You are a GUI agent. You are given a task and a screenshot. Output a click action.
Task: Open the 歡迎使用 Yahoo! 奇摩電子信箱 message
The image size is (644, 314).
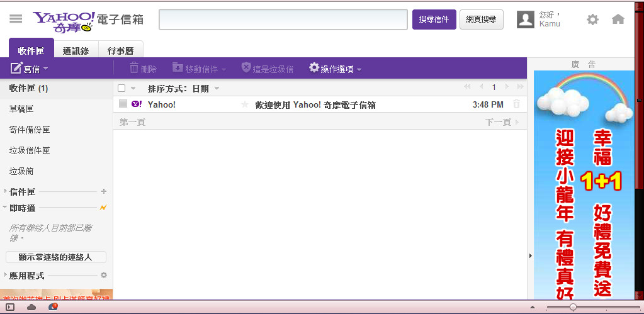tap(315, 105)
